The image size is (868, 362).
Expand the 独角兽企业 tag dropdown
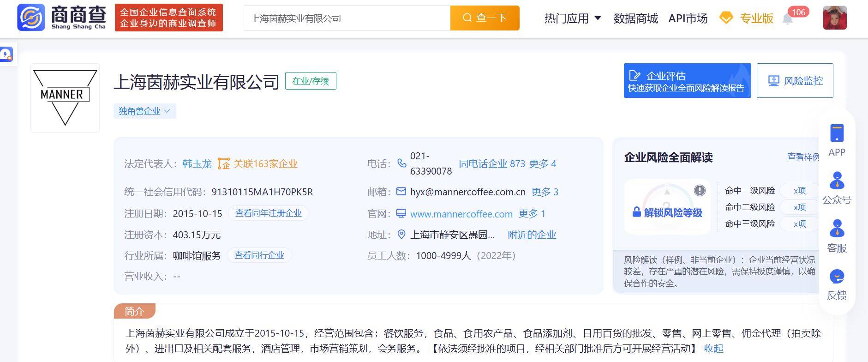click(x=145, y=111)
